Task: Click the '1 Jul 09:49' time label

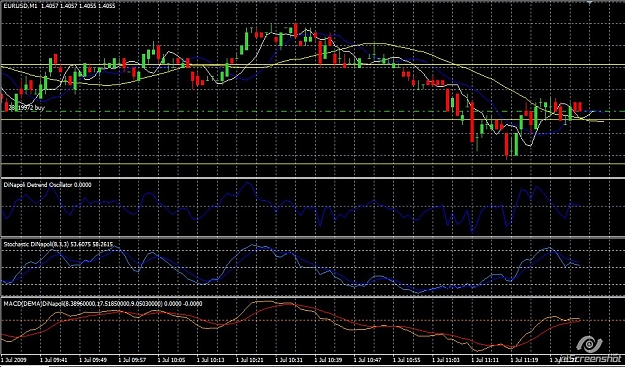Action: click(93, 360)
